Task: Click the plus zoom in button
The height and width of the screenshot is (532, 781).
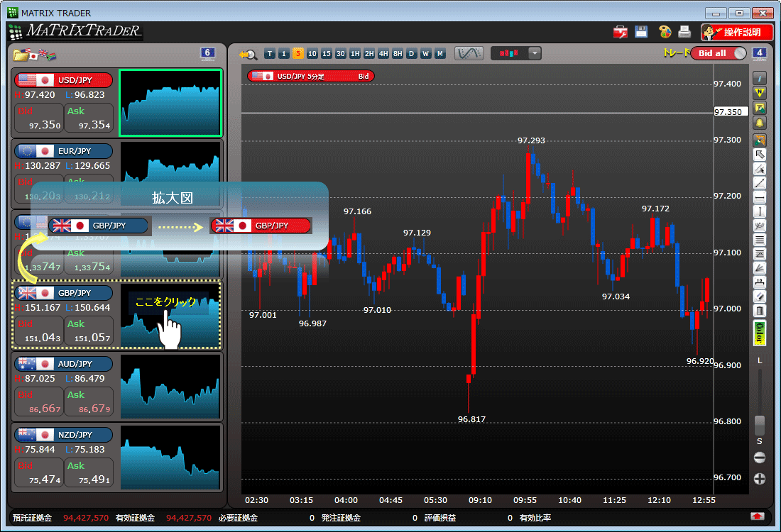Action: pos(760,479)
